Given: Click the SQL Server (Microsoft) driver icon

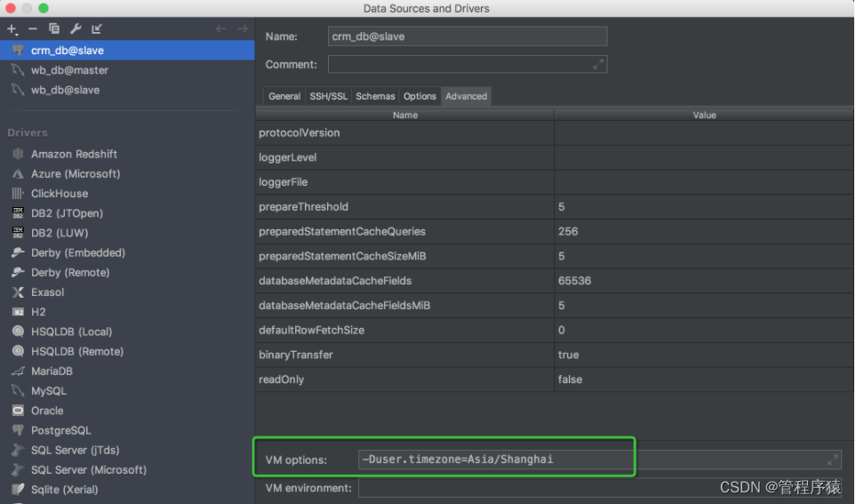Looking at the screenshot, I should pos(18,469).
